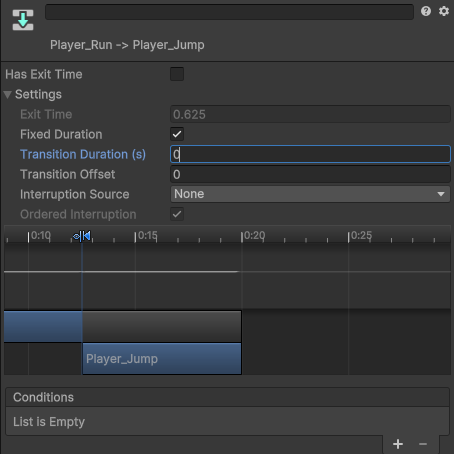
Task: Click the Transition Duration (s) label
Action: 83,154
